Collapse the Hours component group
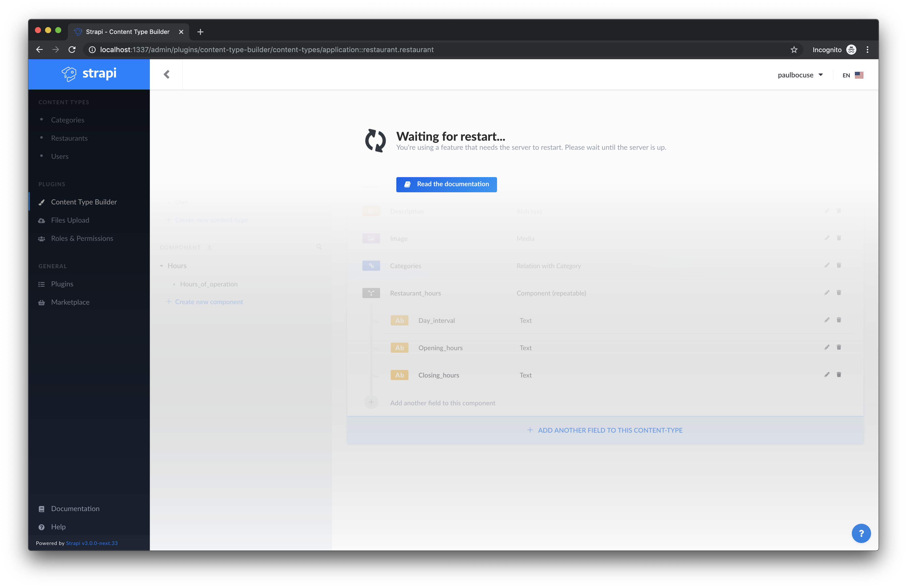This screenshot has width=907, height=588. pos(161,266)
